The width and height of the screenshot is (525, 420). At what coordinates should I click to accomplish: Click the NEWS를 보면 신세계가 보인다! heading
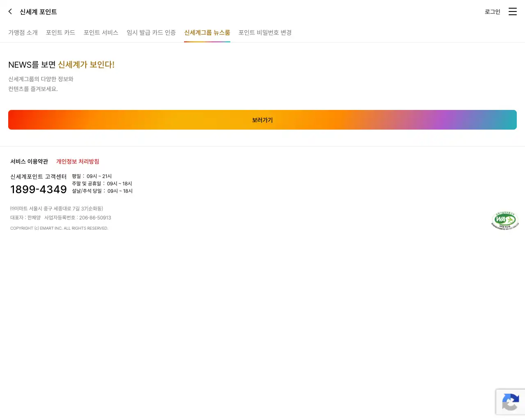click(x=62, y=65)
